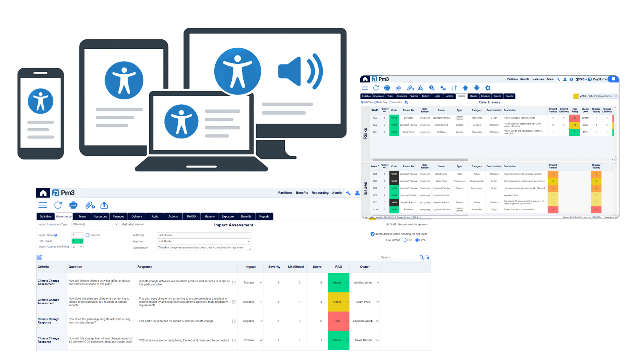The width and height of the screenshot is (644, 362).
Task: Open the hamburger menu in the Risks & Issues window
Action: (x=365, y=88)
